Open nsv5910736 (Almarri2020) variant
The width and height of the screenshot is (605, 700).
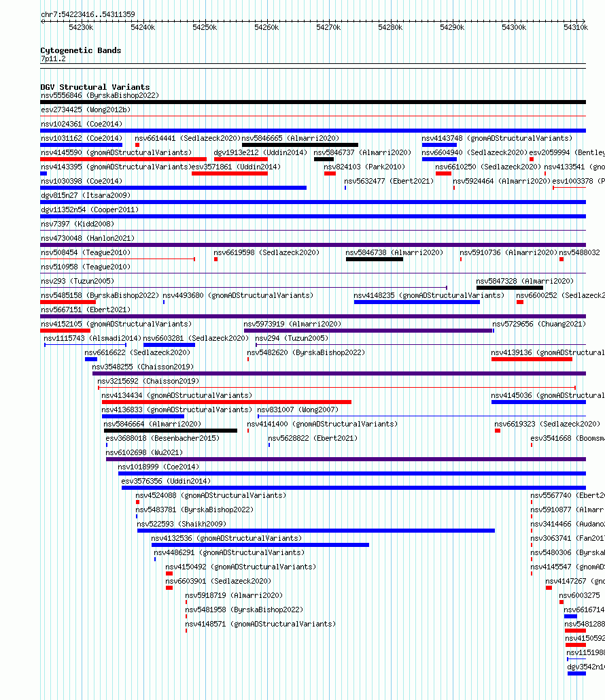pos(508,252)
